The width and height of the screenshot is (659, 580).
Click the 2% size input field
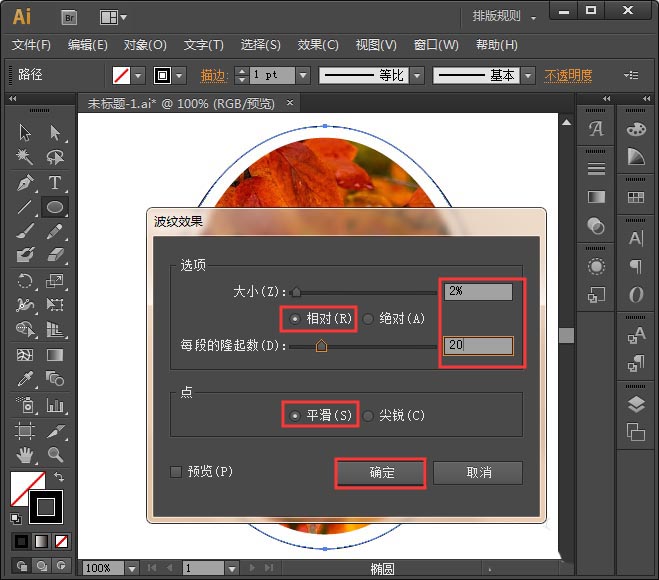[x=478, y=291]
